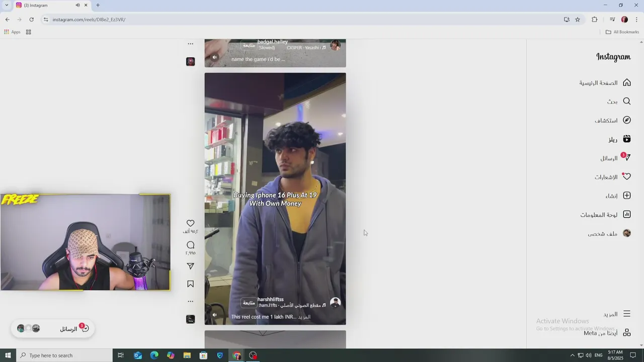Open the Windows Start menu

tap(8, 355)
